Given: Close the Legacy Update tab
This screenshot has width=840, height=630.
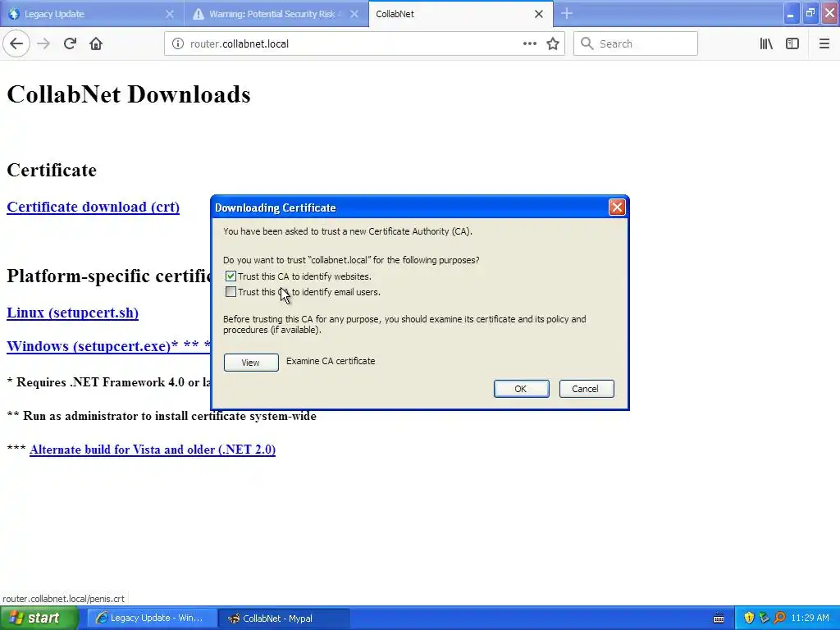Looking at the screenshot, I should click(170, 14).
